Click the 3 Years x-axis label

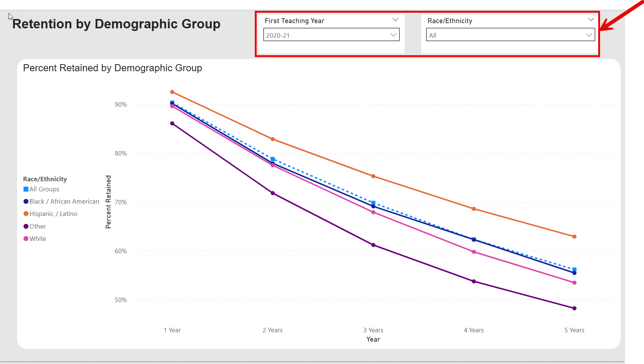point(373,330)
